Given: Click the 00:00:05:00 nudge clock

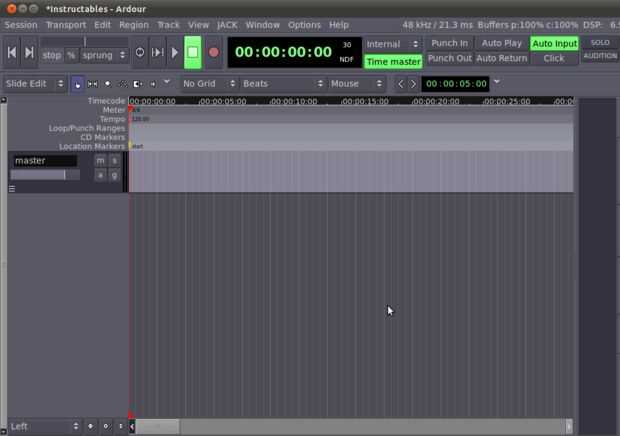Looking at the screenshot, I should tap(456, 84).
